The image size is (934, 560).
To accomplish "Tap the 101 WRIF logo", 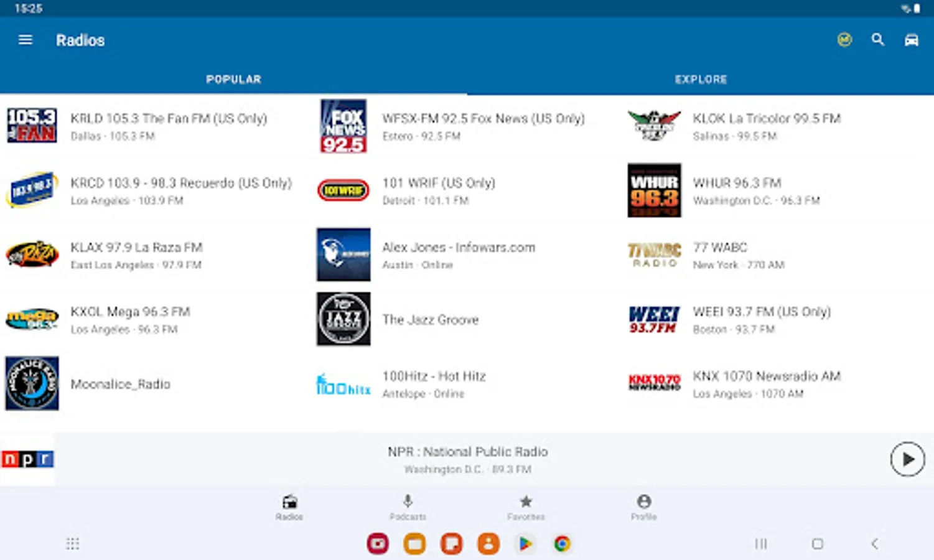I will coord(343,190).
